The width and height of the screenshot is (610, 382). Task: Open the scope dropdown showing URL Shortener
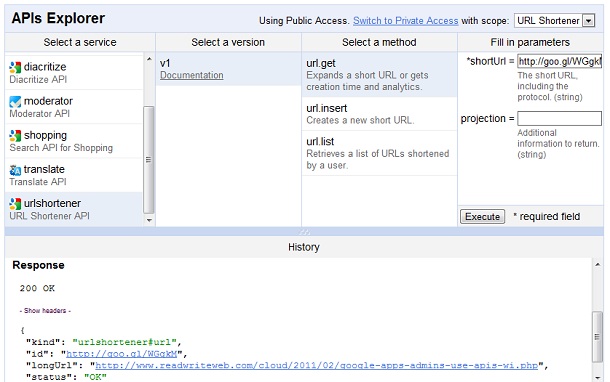point(554,21)
